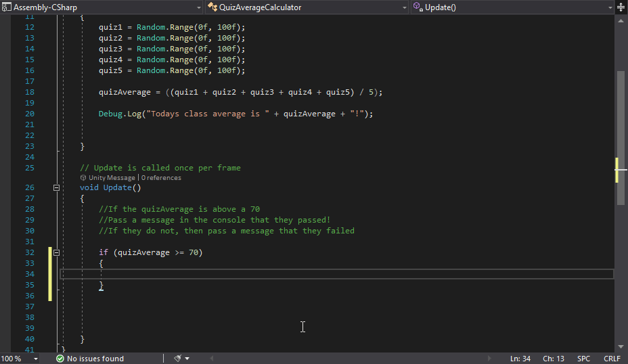The width and height of the screenshot is (628, 364).
Task: Click the Update() method icon
Action: click(418, 7)
